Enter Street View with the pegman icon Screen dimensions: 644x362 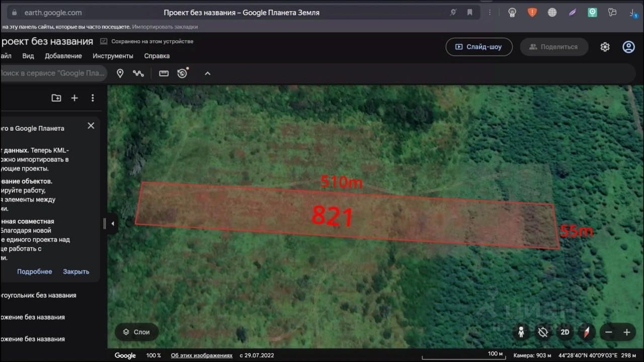(x=521, y=332)
